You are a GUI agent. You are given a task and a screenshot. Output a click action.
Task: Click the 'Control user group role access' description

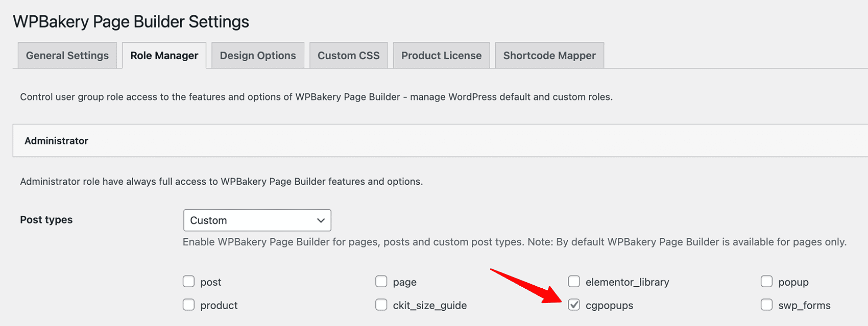click(x=317, y=97)
